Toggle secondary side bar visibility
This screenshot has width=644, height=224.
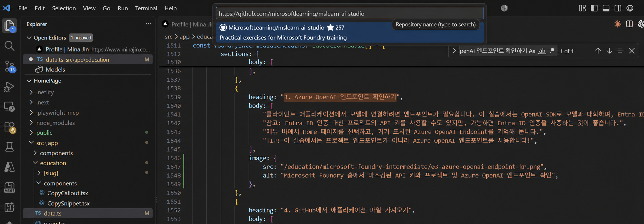(618, 8)
